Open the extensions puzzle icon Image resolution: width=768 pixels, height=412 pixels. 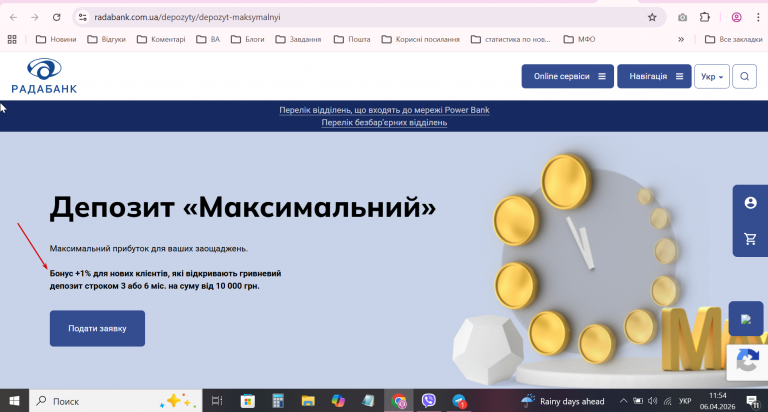pos(704,17)
